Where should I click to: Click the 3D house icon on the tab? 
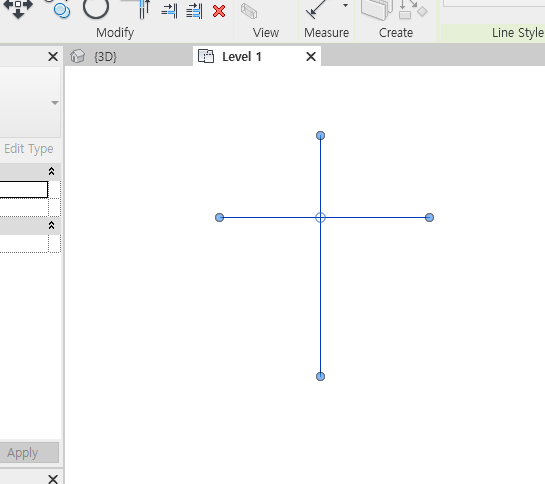(77, 56)
